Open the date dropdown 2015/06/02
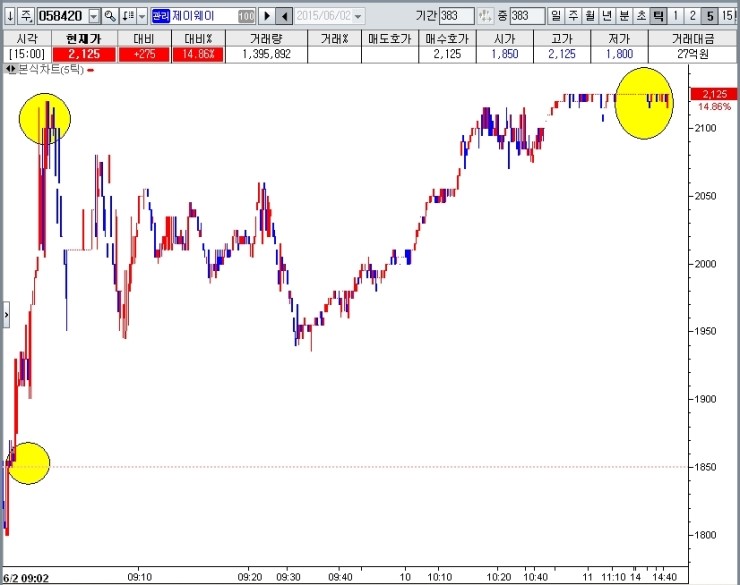Viewport: 740px width, 585px height. click(x=358, y=17)
